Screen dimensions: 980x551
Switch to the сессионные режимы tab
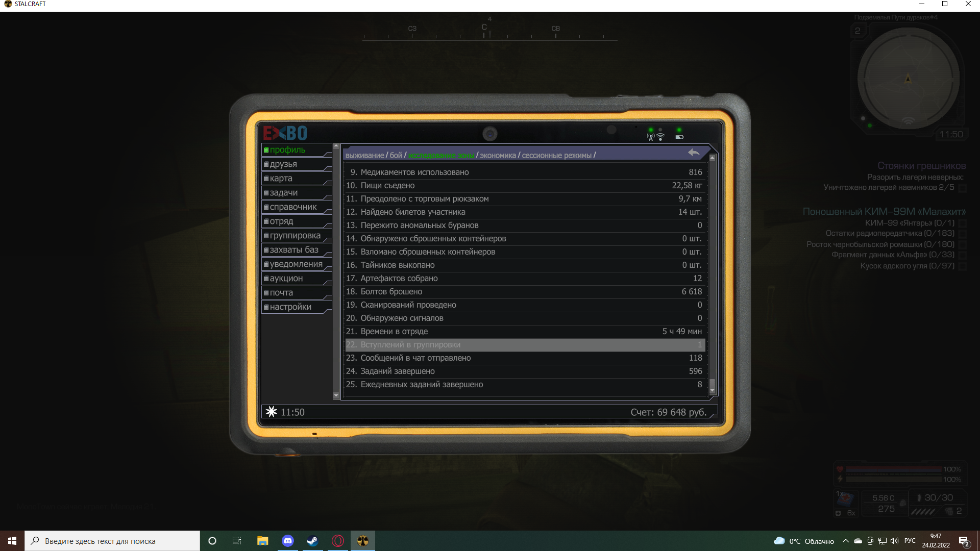pos(556,156)
